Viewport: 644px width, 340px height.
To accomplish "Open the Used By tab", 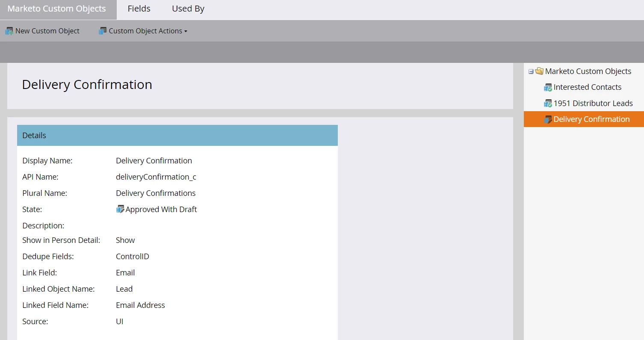I will (188, 9).
